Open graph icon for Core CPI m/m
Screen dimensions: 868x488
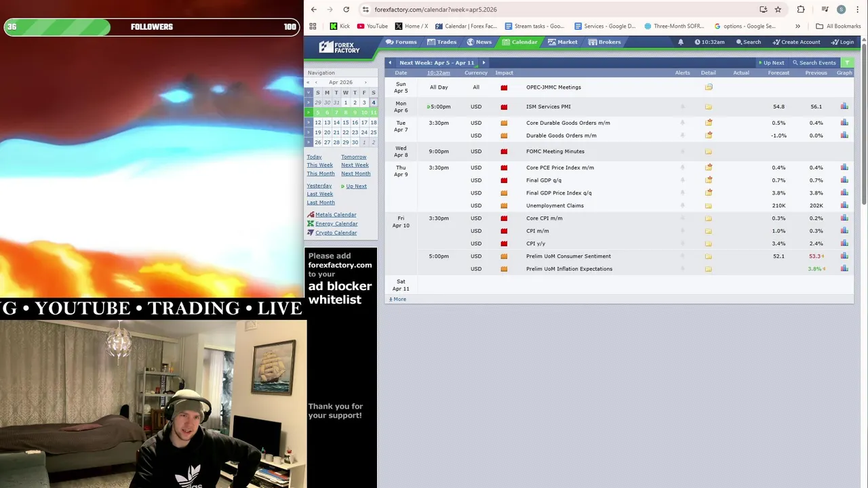click(x=844, y=218)
